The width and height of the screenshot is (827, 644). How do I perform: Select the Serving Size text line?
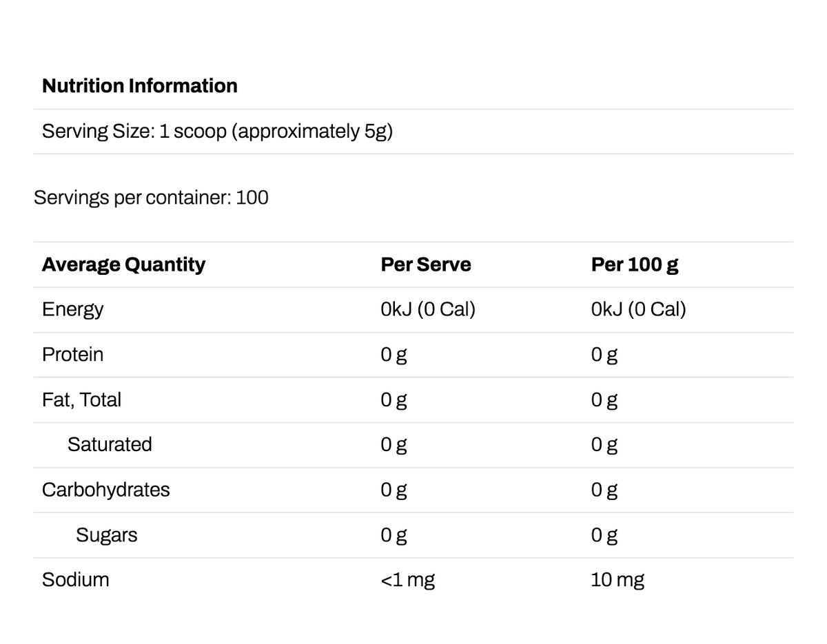coord(217,131)
